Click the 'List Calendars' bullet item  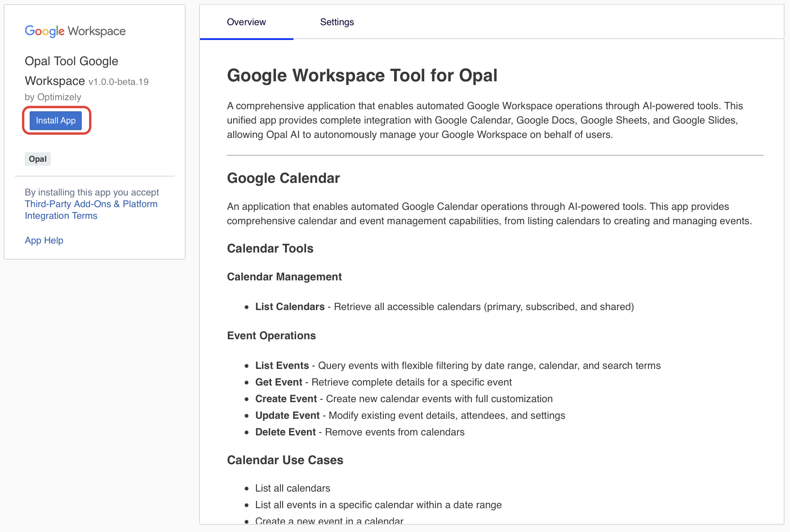click(444, 307)
